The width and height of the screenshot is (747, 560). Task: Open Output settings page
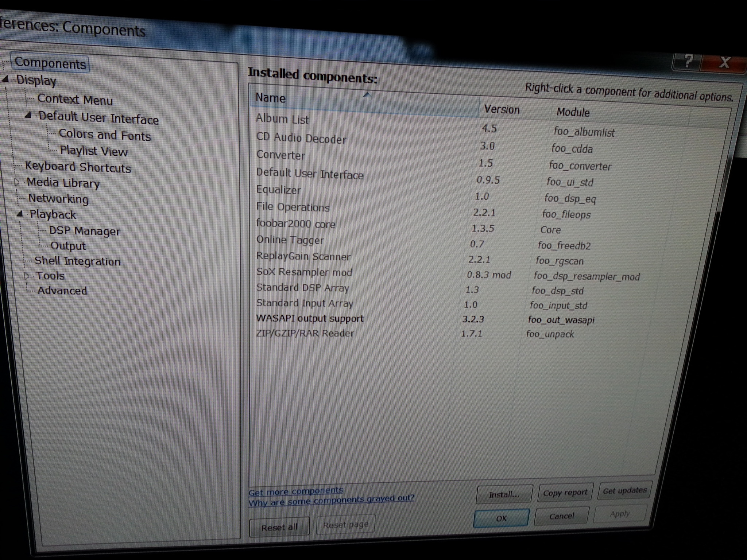[x=68, y=246]
